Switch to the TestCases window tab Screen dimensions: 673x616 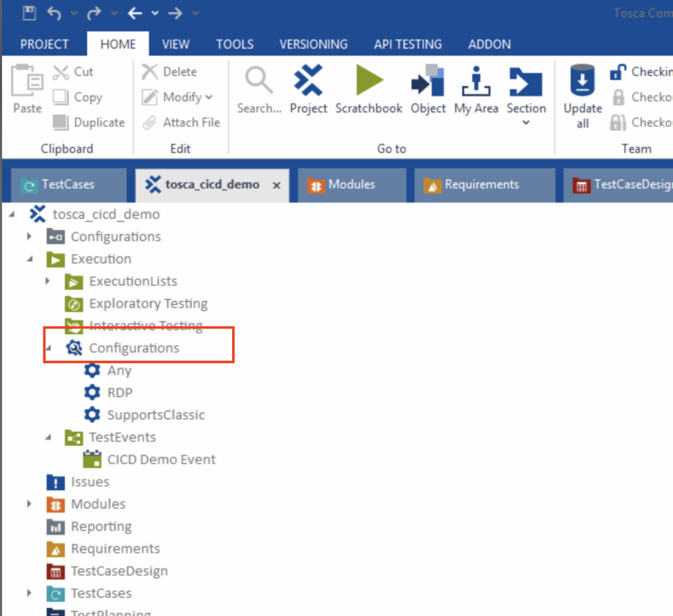pos(68,185)
